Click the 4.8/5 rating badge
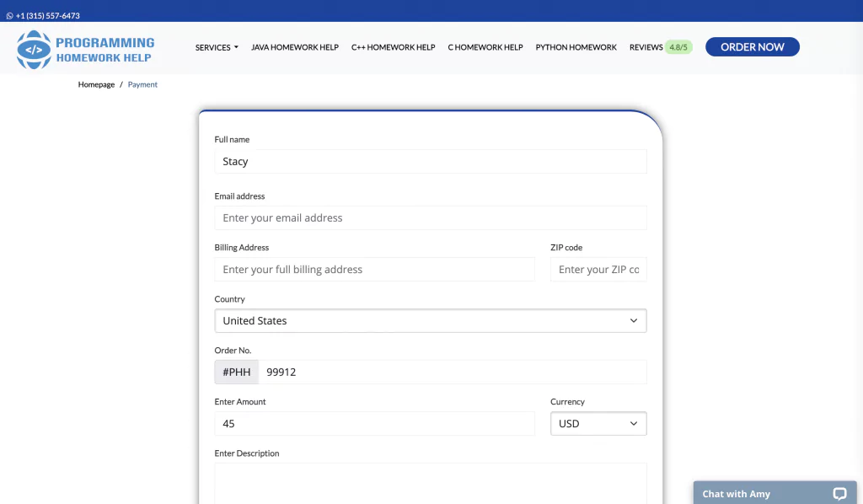This screenshot has height=504, width=863. pos(678,47)
